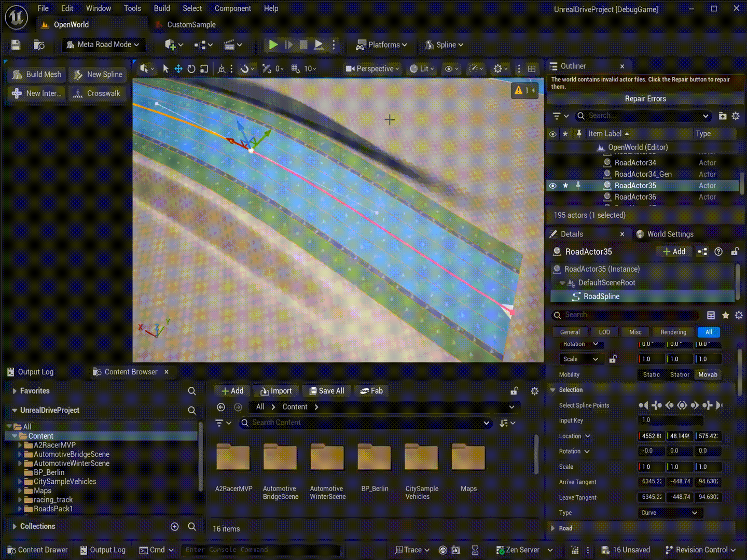Open the Component menu
This screenshot has height=560, width=747.
click(233, 8)
